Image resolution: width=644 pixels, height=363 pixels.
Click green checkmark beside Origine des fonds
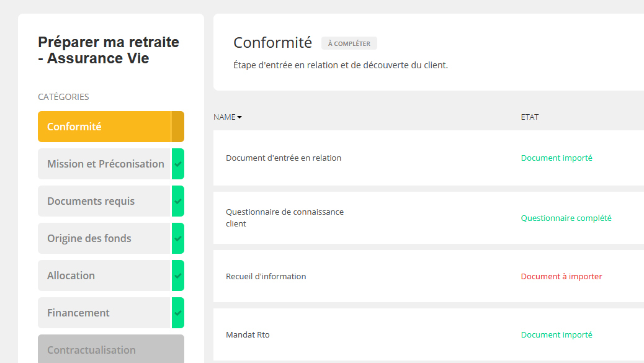[178, 239]
